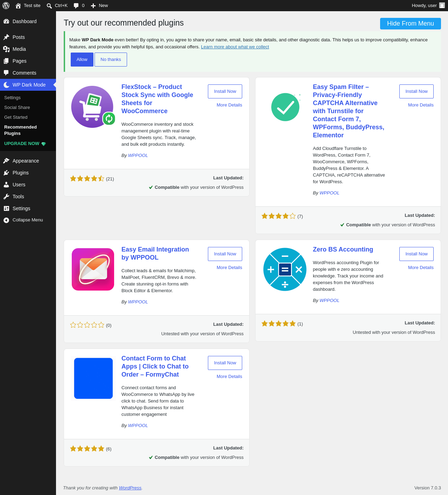
Task: Click the FlexStock plugin cart icon
Action: coord(93,107)
